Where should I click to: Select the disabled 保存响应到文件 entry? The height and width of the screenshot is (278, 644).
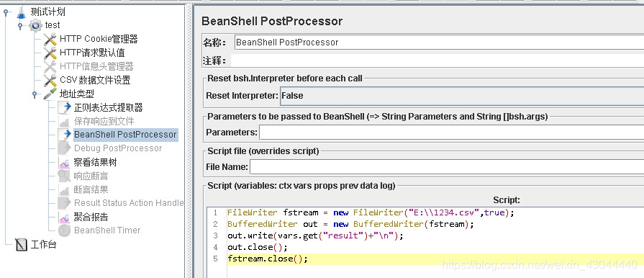click(104, 121)
